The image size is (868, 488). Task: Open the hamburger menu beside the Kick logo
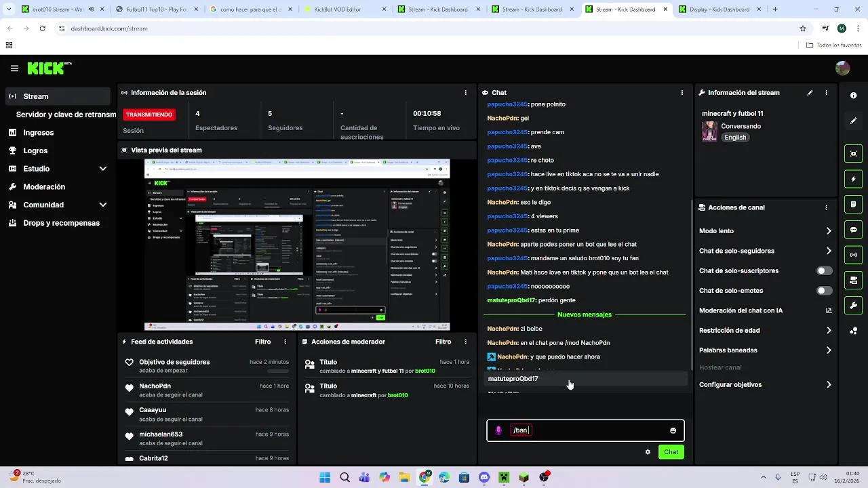pos(14,68)
